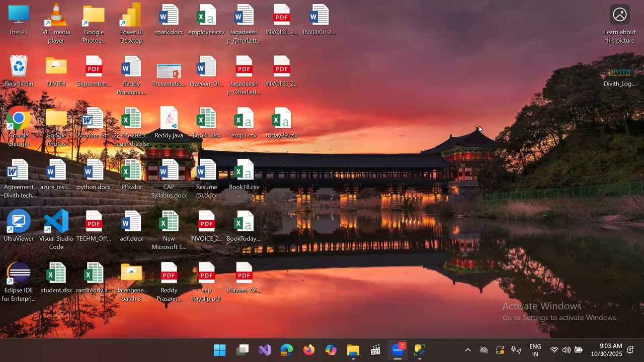This screenshot has height=362, width=644.
Task: Open Visual Studio from taskbar
Action: pyautogui.click(x=265, y=350)
